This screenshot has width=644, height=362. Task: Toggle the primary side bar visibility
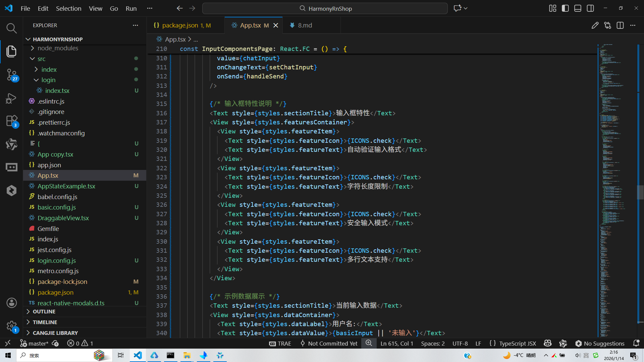click(x=565, y=8)
